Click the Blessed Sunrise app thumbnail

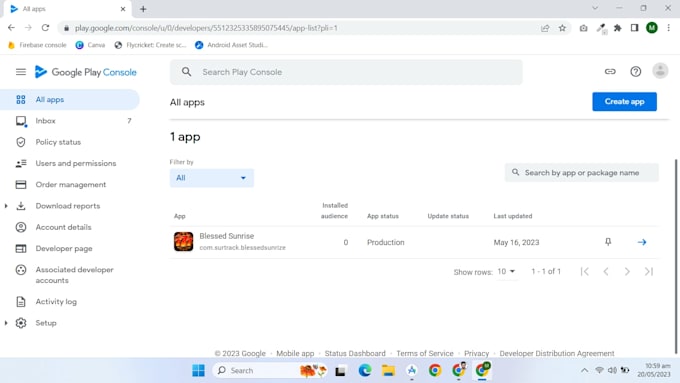(x=183, y=242)
